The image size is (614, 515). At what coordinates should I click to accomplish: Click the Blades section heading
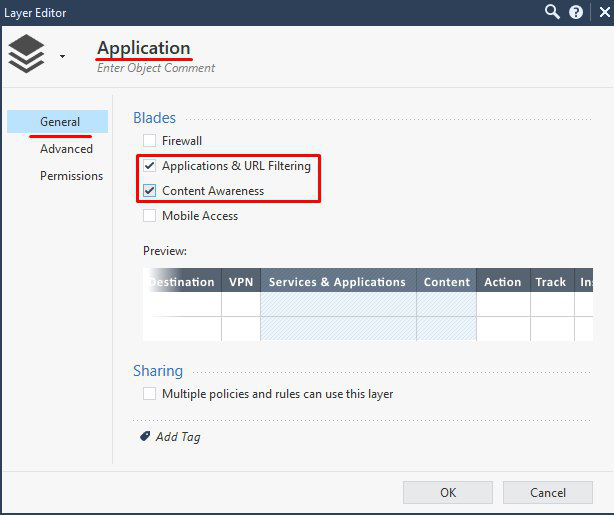[x=154, y=118]
